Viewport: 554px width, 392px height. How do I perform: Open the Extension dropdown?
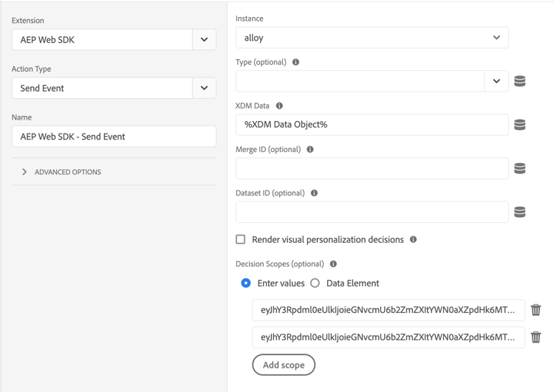tap(204, 40)
